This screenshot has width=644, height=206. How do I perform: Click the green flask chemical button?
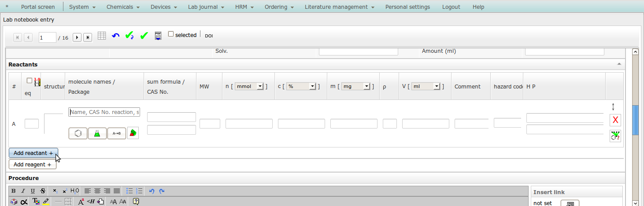point(97,133)
